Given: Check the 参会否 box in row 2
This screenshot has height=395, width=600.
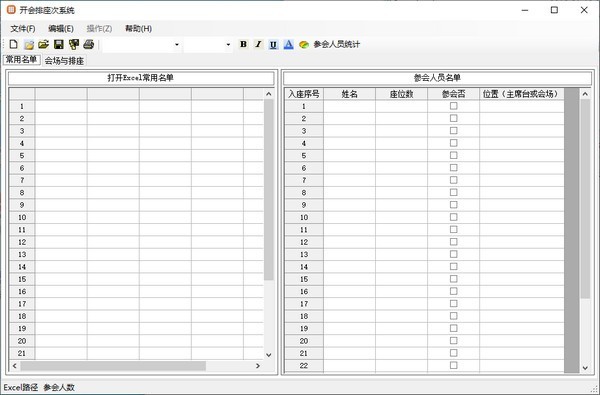Looking at the screenshot, I should pos(453,118).
